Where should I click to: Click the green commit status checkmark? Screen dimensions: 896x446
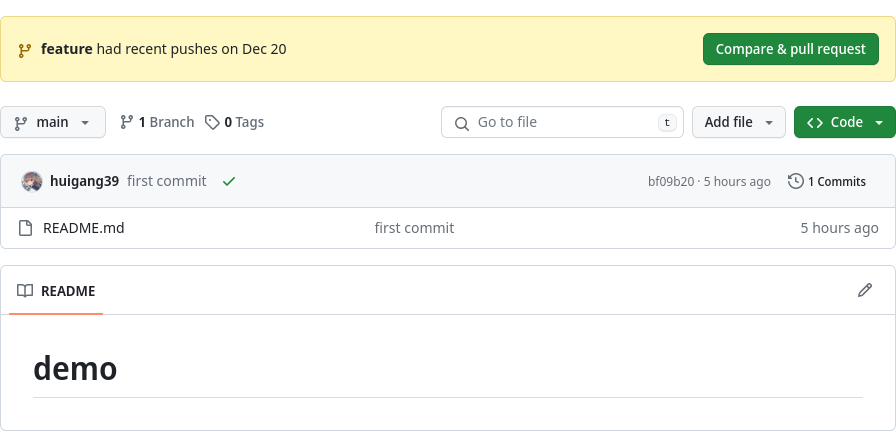(x=229, y=181)
